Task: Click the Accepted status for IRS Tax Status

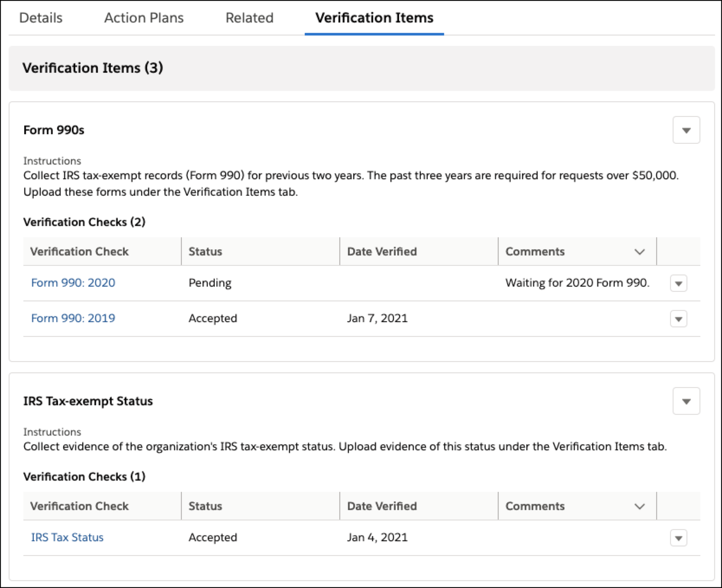Action: pos(213,537)
